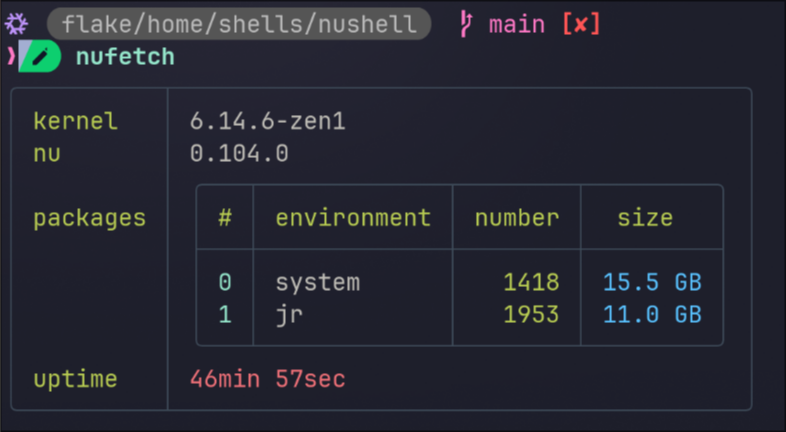Click the red [x] git status indicator

[581, 24]
